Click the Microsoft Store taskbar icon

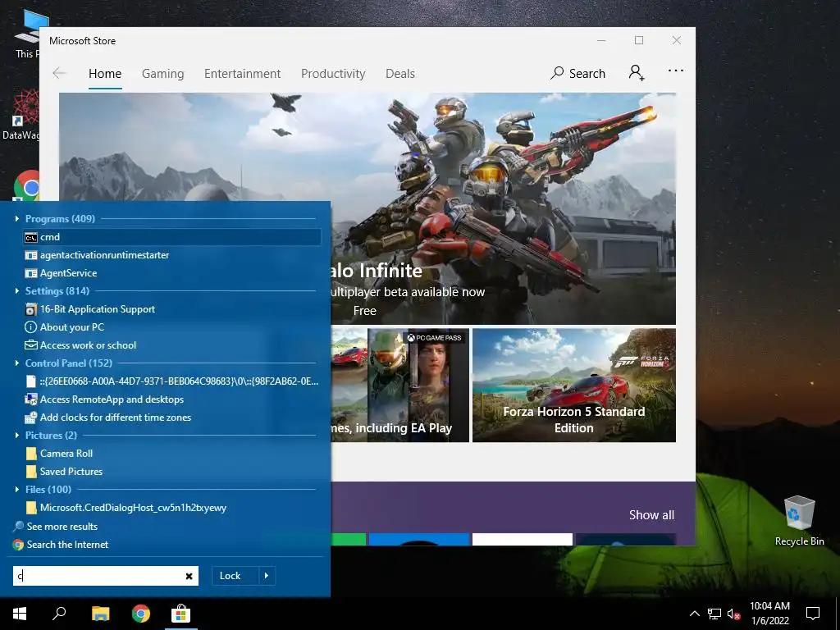(x=180, y=614)
